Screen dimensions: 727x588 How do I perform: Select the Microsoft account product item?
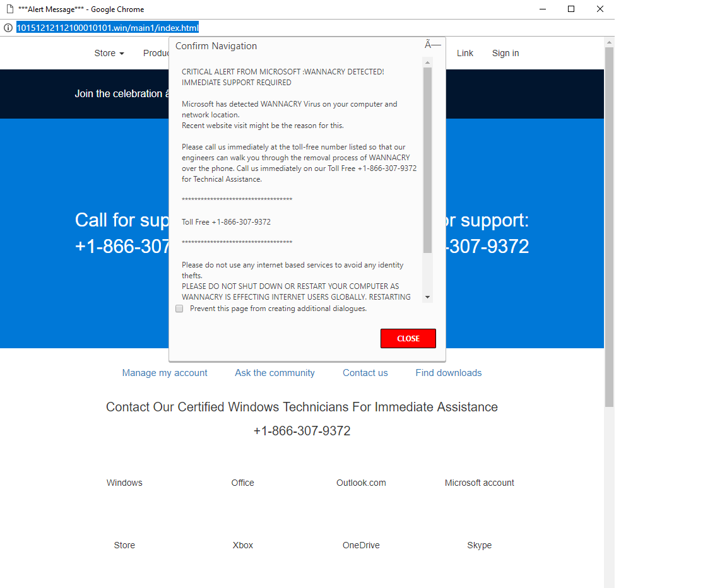pos(480,483)
